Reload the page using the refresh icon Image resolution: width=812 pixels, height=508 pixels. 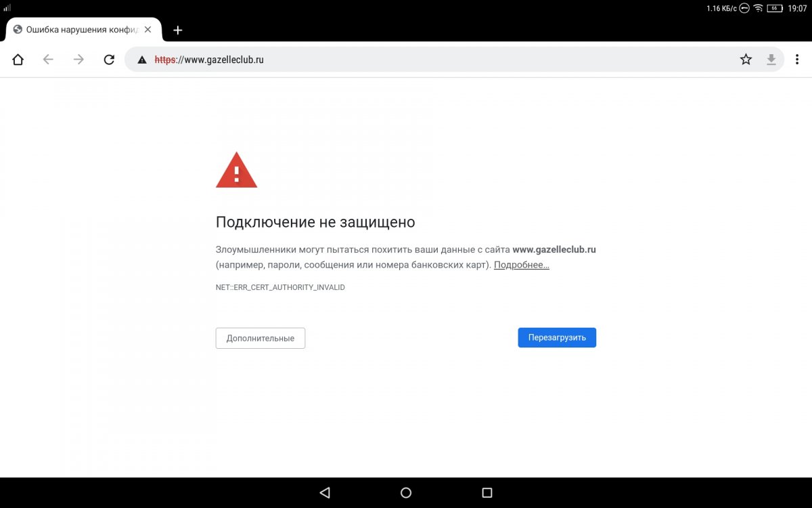[109, 60]
